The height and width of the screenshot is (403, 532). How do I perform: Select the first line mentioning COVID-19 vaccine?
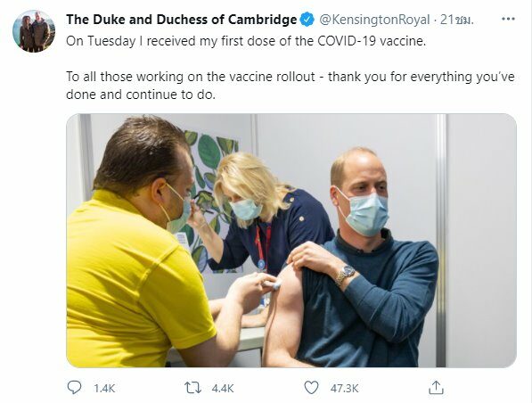point(246,41)
